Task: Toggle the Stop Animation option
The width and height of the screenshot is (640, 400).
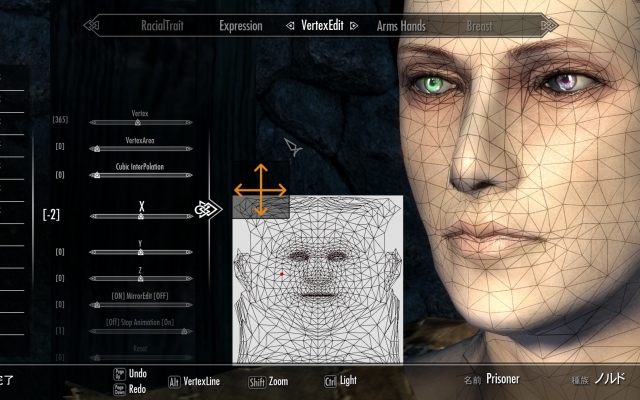Action: (140, 331)
